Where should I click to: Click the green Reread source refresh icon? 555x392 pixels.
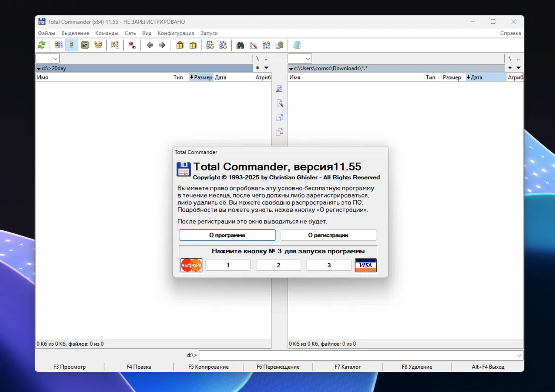click(x=42, y=45)
